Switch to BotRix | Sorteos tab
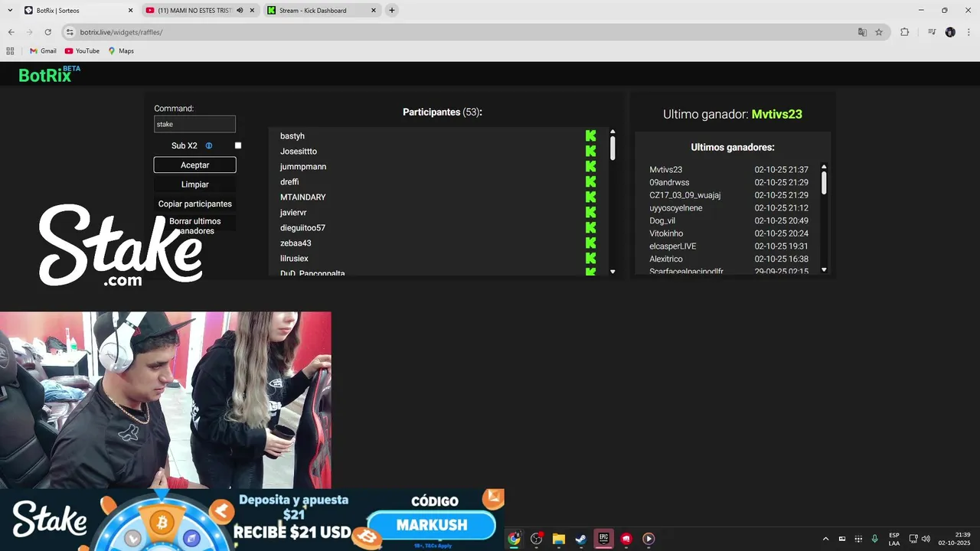Image resolution: width=980 pixels, height=551 pixels. point(77,10)
